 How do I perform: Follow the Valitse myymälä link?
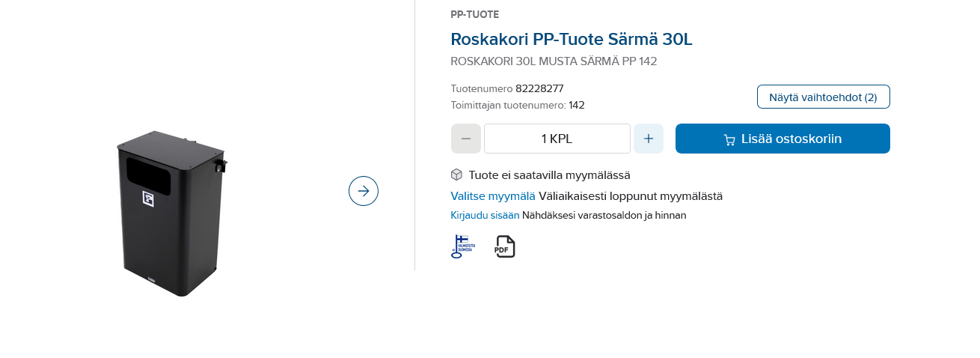[x=493, y=196]
